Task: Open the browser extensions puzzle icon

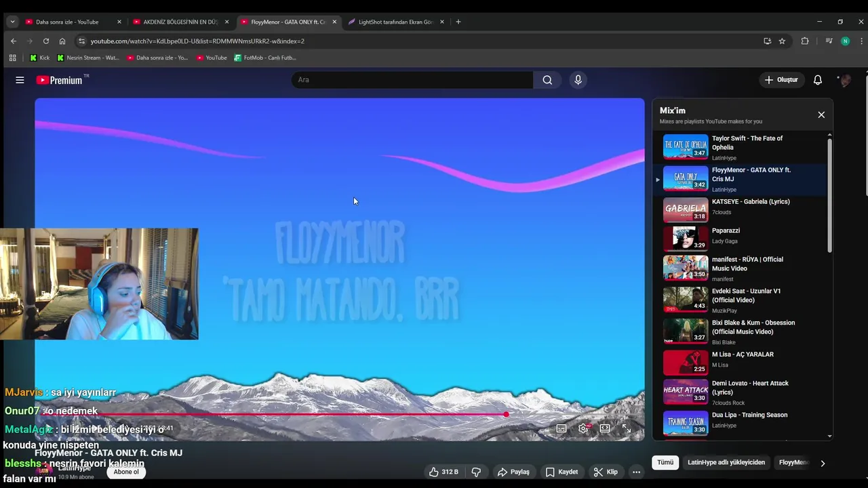Action: coord(805,41)
